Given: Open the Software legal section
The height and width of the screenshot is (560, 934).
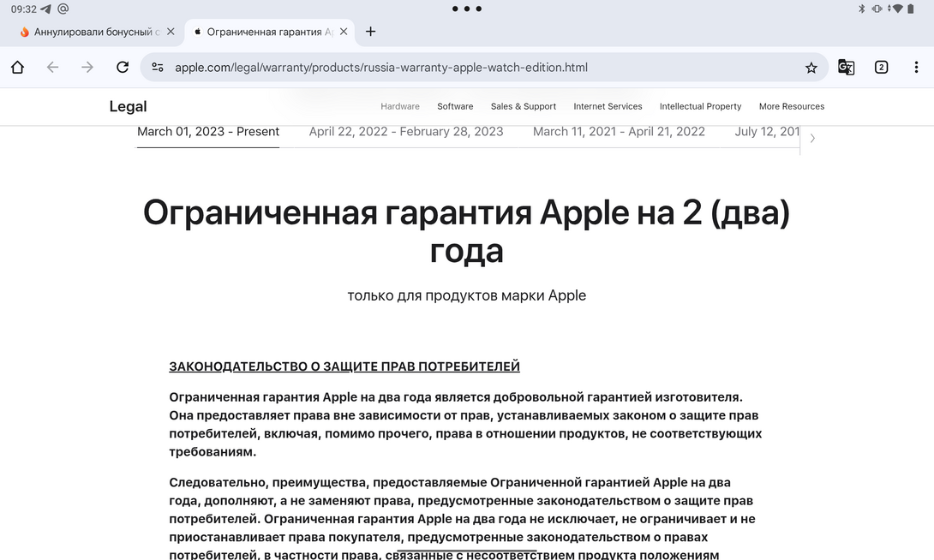Looking at the screenshot, I should point(455,106).
